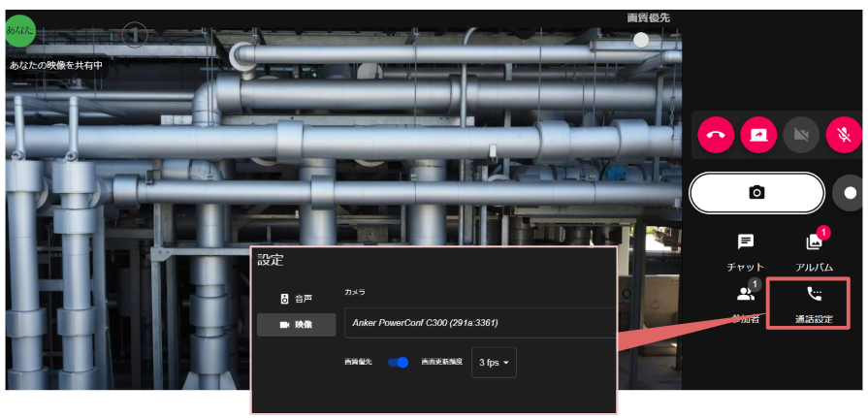This screenshot has height=418, width=868.
Task: Open the アルバム album icon
Action: pyautogui.click(x=814, y=253)
